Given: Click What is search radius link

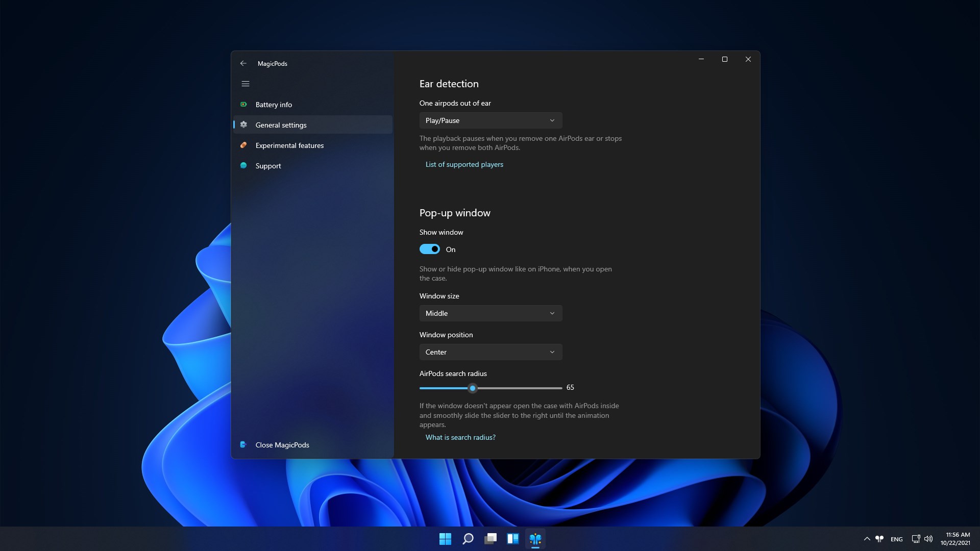Looking at the screenshot, I should (x=460, y=437).
